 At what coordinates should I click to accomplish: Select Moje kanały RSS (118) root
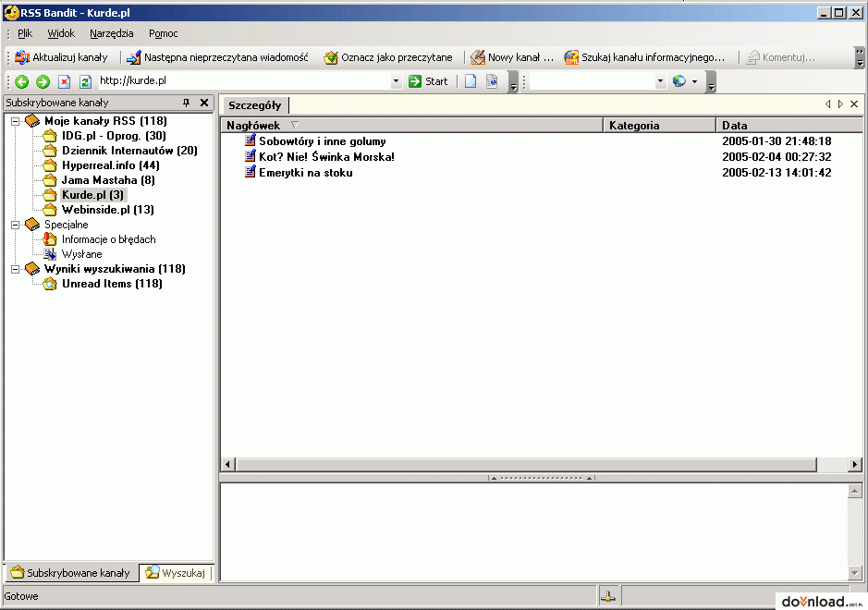105,121
